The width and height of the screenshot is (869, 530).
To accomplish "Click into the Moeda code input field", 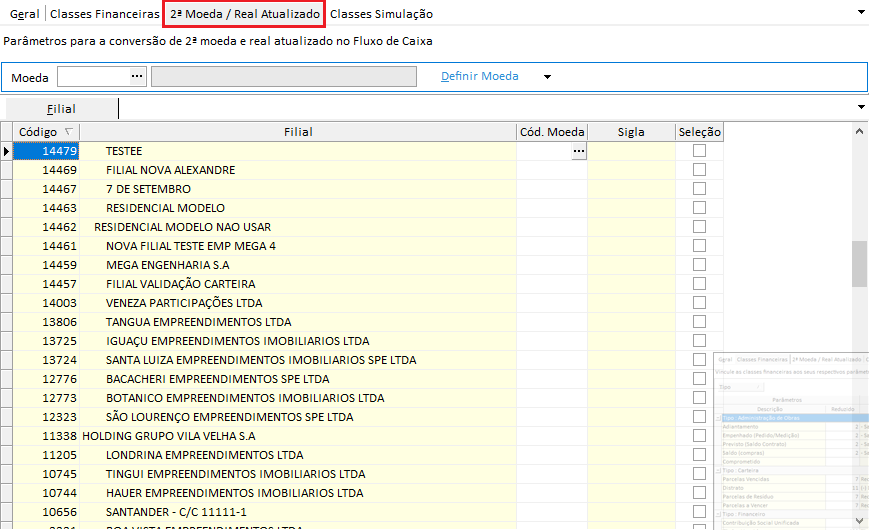I will (x=92, y=76).
